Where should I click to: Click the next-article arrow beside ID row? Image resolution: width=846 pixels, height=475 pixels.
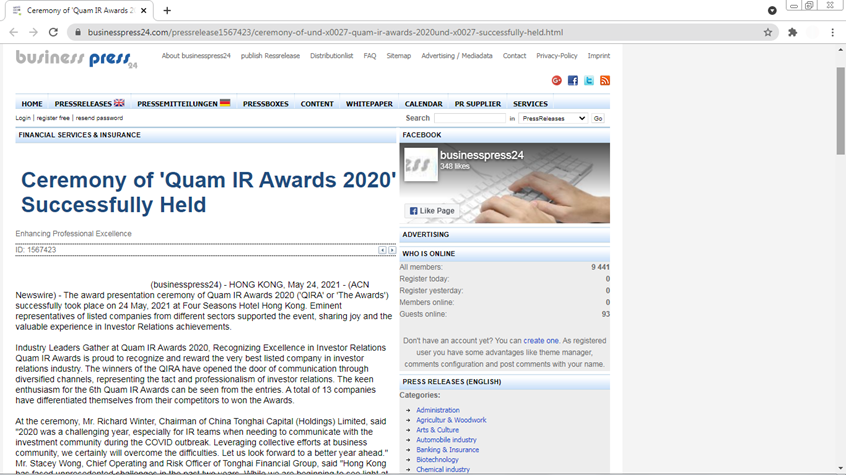coord(392,250)
